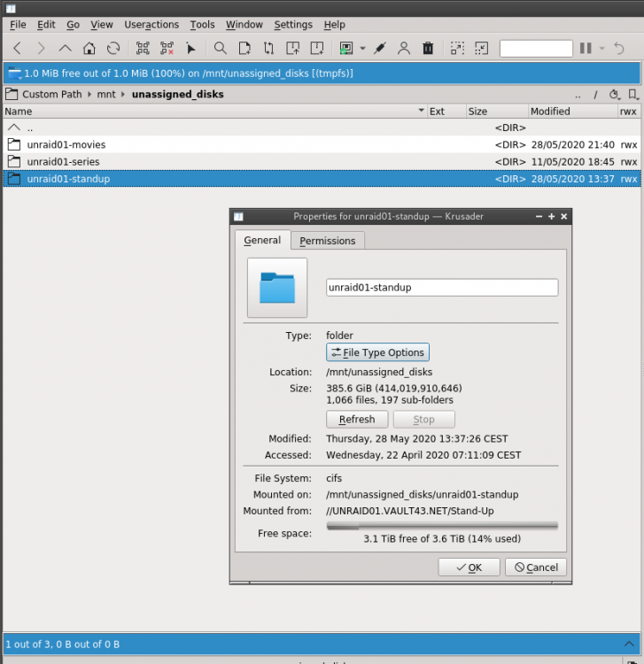The height and width of the screenshot is (664, 644).
Task: Sort by the Ext column header
Action: pos(446,112)
